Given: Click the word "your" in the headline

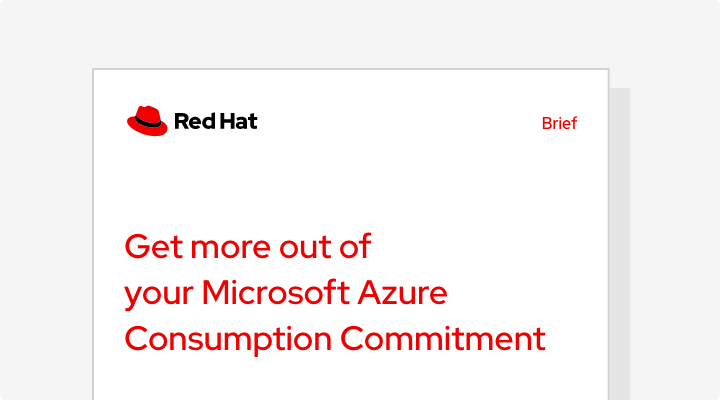Looking at the screenshot, I should 158,295.
